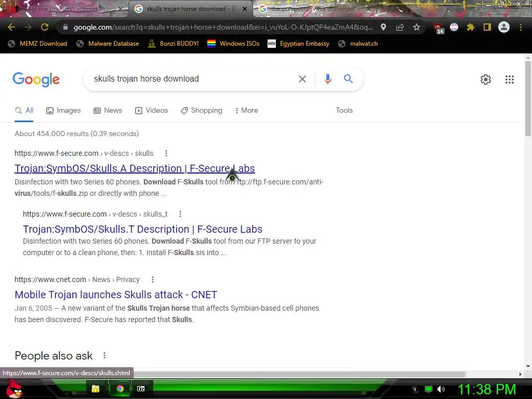
Task: Share this page via the share icon
Action: click(400, 27)
